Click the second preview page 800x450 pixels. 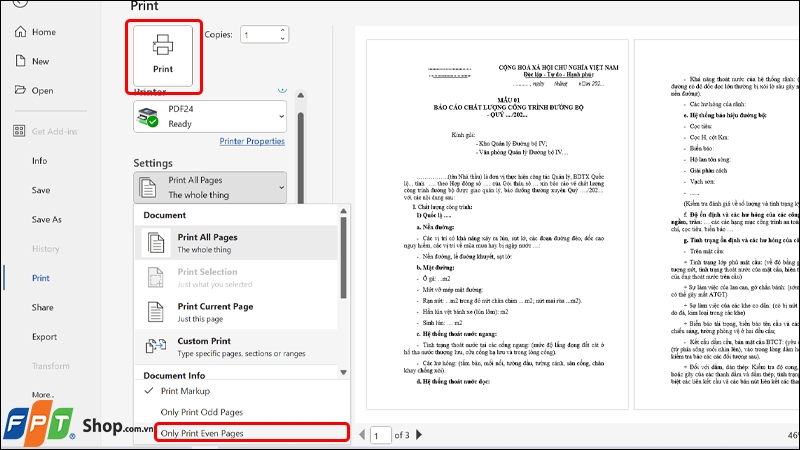click(717, 224)
